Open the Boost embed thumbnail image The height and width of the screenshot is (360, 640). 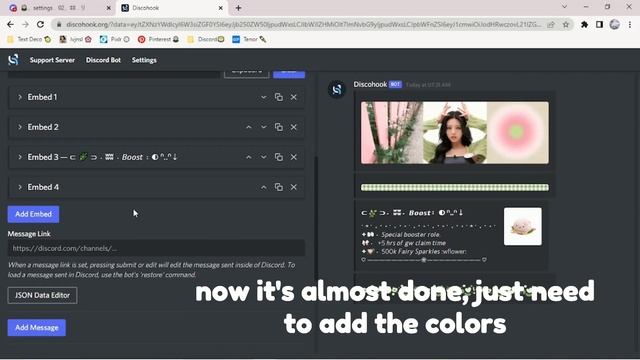tap(523, 227)
